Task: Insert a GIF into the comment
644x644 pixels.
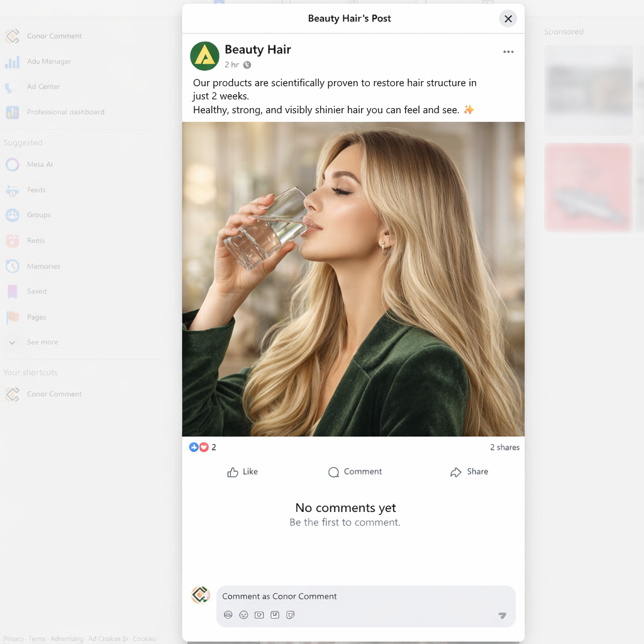Action: pos(259,614)
